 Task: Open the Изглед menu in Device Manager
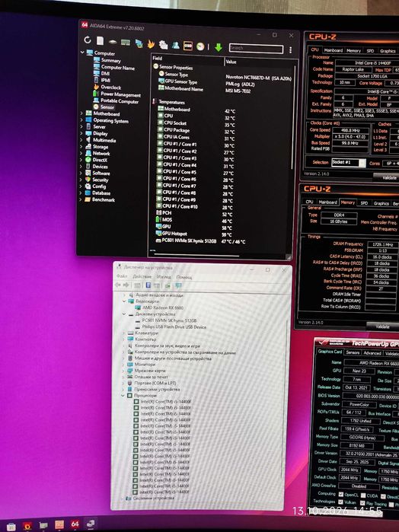pyautogui.click(x=164, y=277)
